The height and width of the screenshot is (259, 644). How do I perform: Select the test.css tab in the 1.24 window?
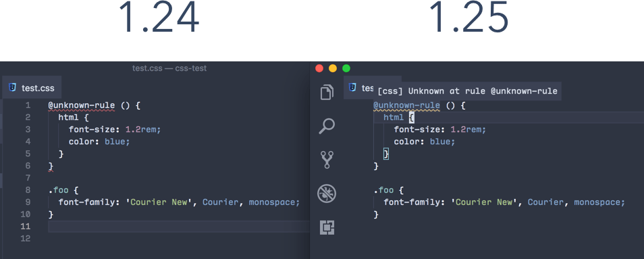point(32,88)
